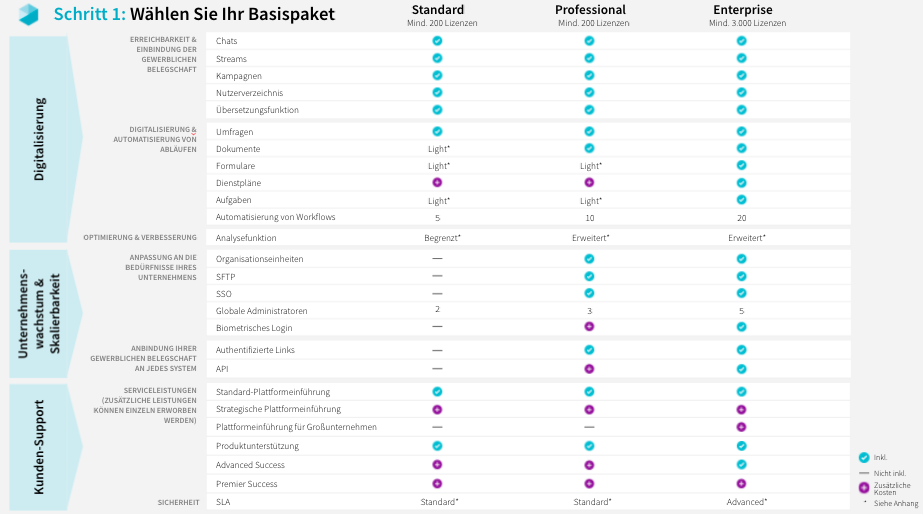Click the Standard plus icon for Advanced Success
Image resolution: width=923 pixels, height=514 pixels.
coord(437,465)
